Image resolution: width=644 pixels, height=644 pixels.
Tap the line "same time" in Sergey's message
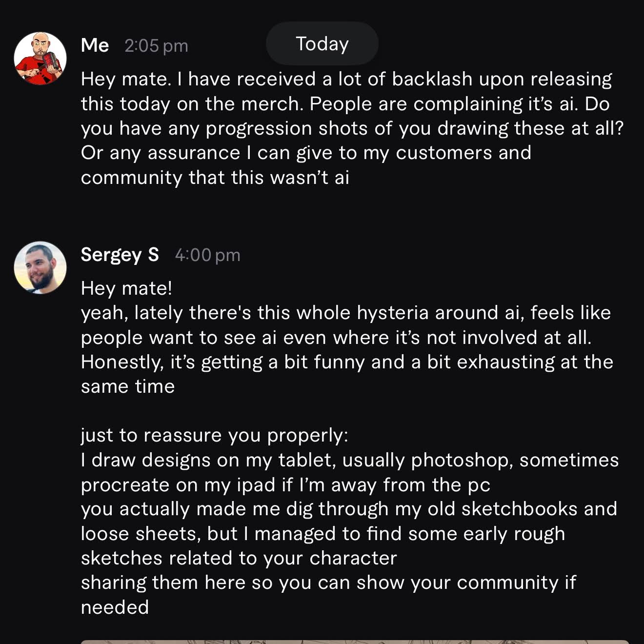tap(128, 386)
